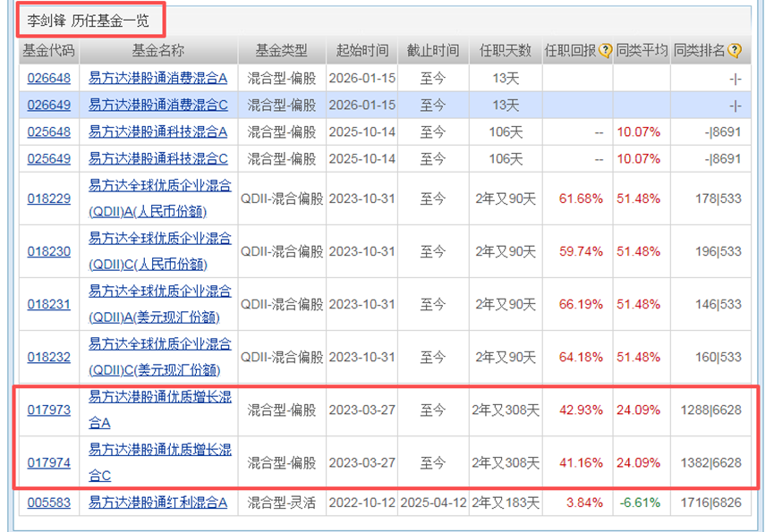Select end date 2025-04-12
The width and height of the screenshot is (774, 532).
tap(433, 502)
